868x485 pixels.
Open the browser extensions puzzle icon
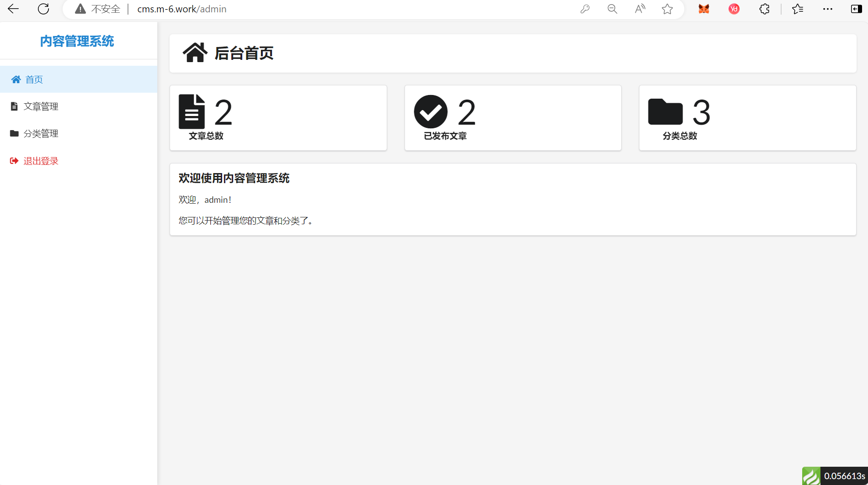[x=764, y=9]
